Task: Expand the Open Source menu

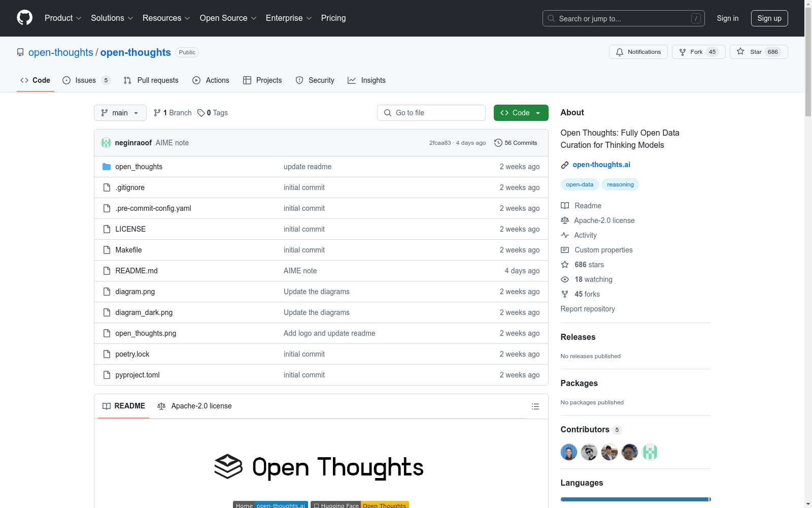Action: pos(228,18)
